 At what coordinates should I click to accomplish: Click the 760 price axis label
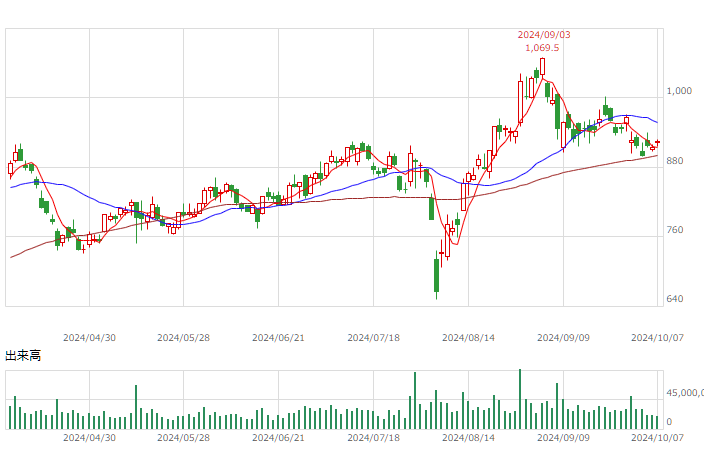[675, 230]
